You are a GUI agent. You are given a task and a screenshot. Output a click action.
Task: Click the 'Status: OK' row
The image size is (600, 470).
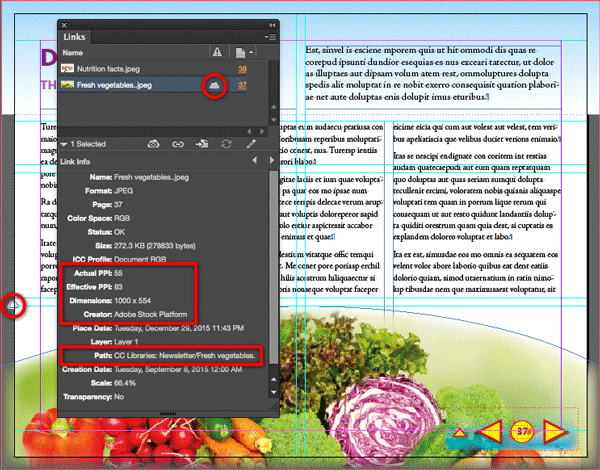pos(106,232)
